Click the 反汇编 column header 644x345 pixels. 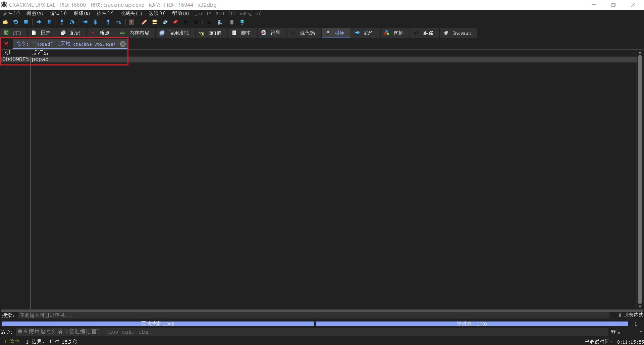point(40,53)
